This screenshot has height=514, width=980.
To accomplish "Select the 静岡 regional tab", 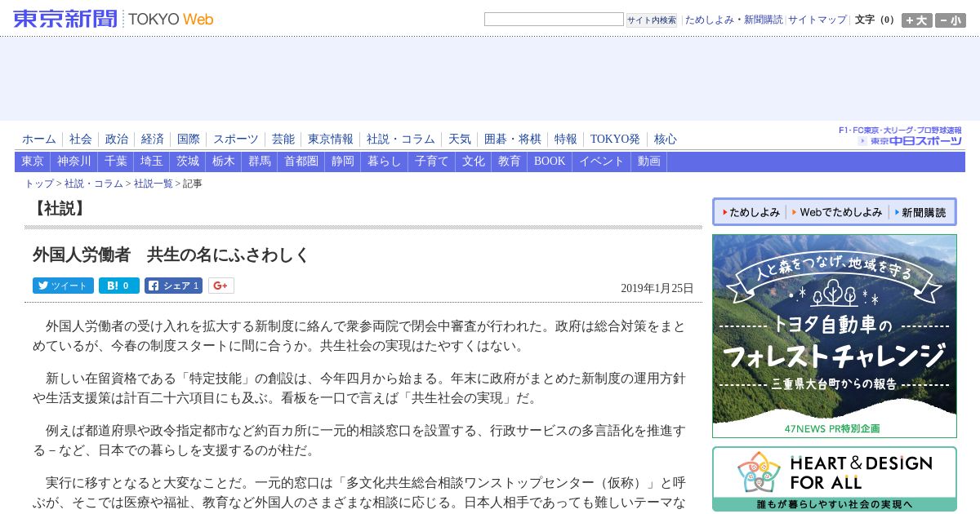I will (343, 162).
